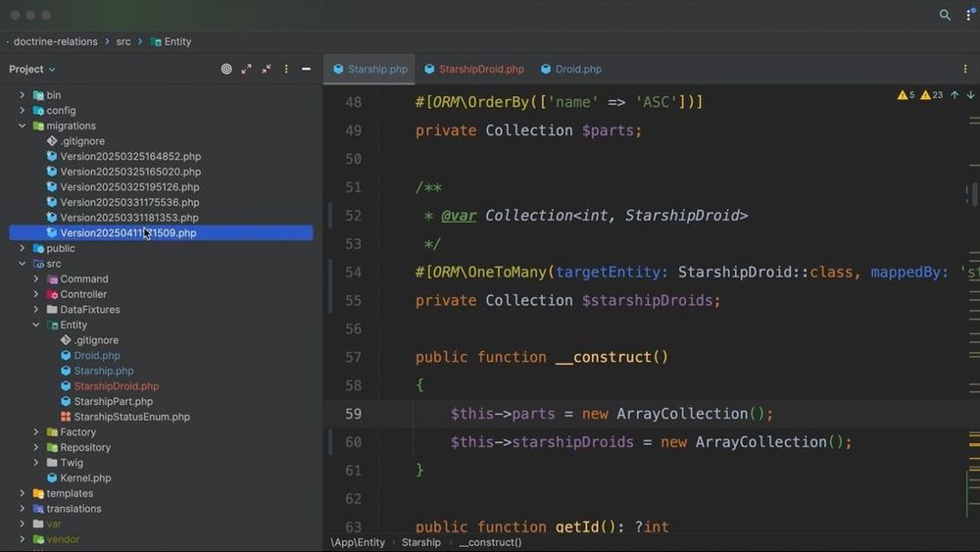Select the highlighted Version20250411 migration file

coord(161,232)
